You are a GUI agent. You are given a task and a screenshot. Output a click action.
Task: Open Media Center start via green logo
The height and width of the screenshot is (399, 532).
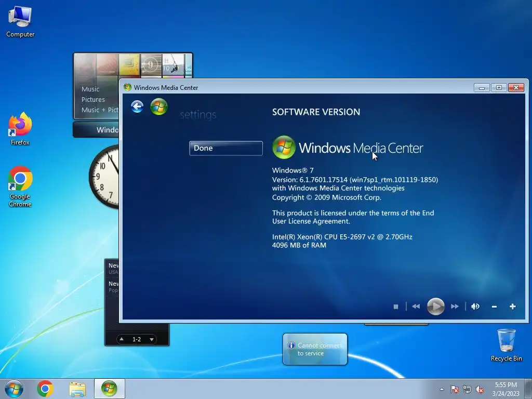click(159, 107)
